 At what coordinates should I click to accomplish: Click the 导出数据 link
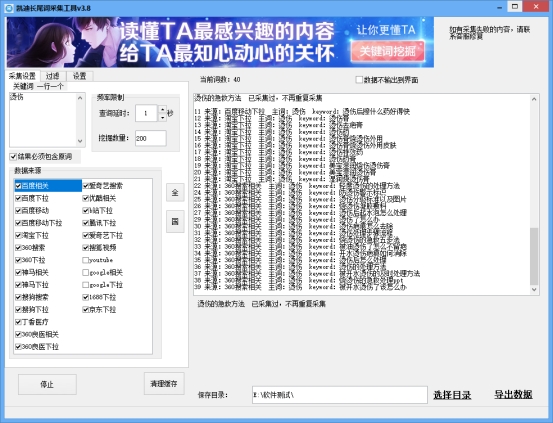513,394
